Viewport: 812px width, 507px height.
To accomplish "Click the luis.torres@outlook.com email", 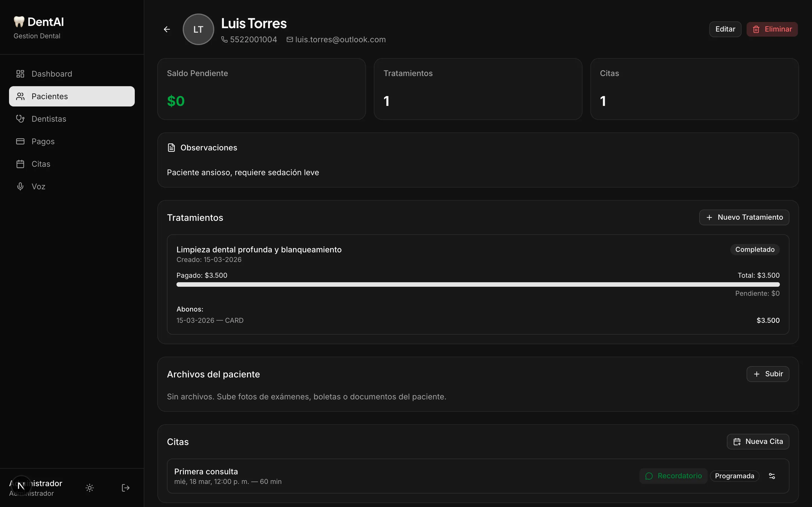I will [340, 39].
